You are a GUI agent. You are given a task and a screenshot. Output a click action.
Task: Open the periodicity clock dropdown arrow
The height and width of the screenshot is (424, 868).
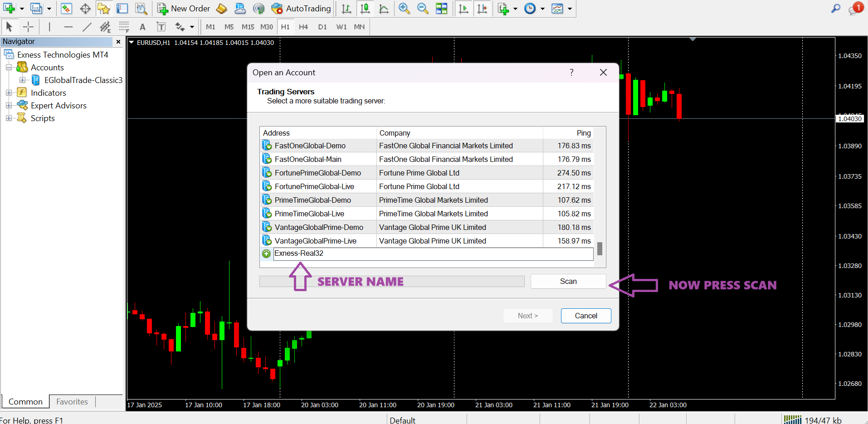[x=542, y=9]
